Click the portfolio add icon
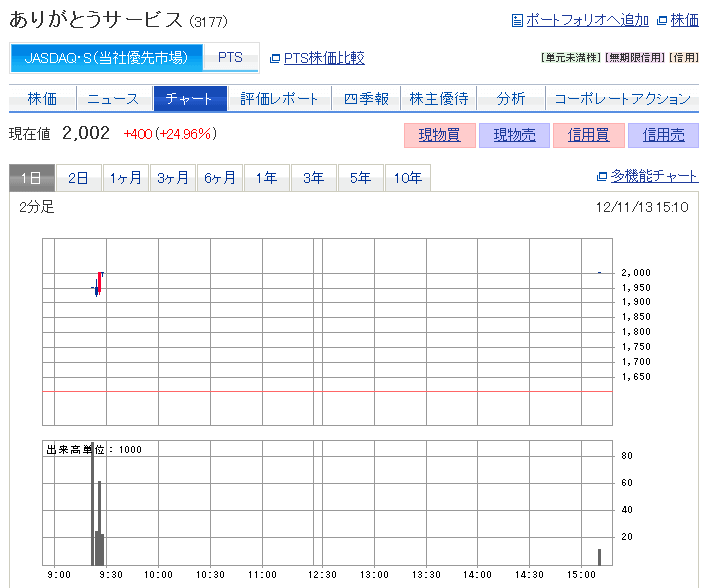 (x=517, y=20)
